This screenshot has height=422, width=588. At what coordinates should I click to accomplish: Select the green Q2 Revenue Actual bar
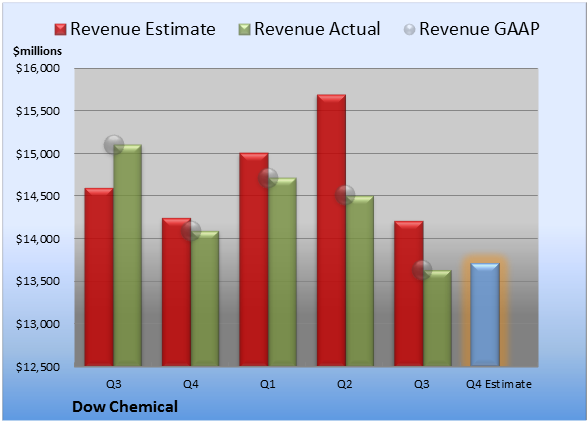pyautogui.click(x=360, y=281)
